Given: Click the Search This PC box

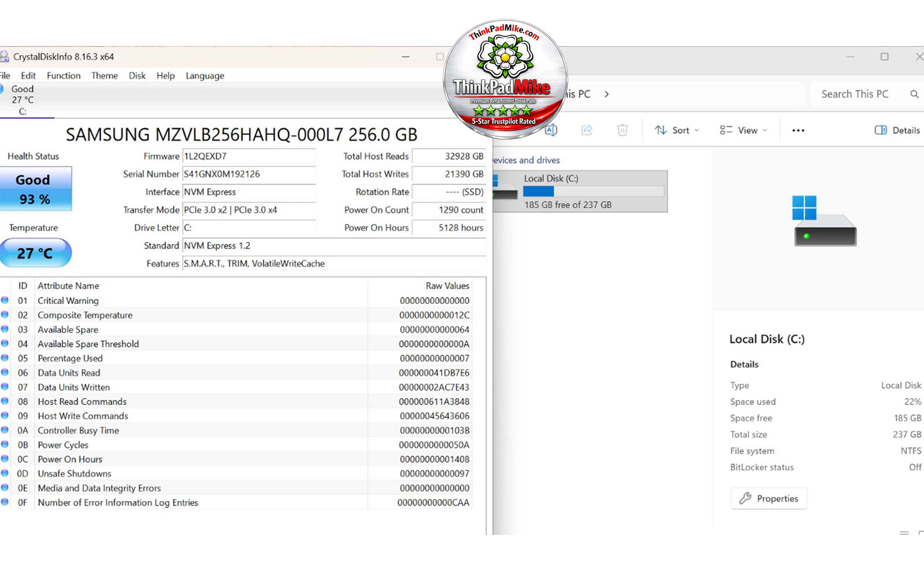Looking at the screenshot, I should click(x=866, y=94).
